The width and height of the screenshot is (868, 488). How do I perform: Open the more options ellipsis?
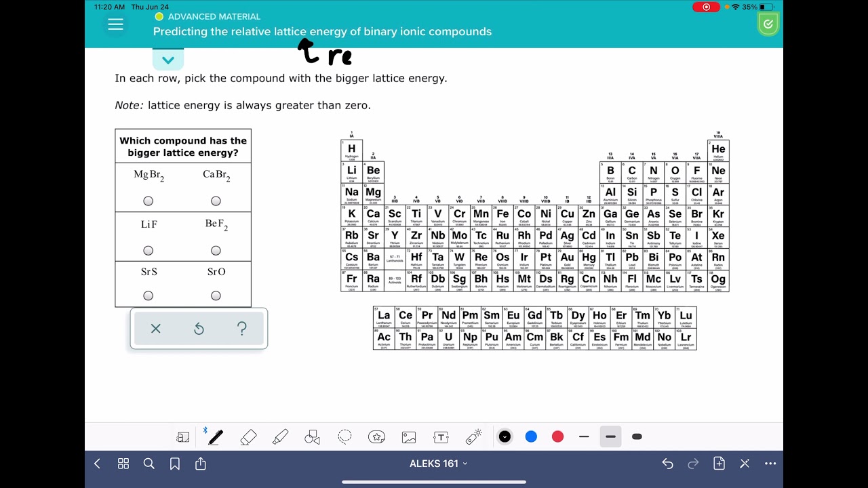pyautogui.click(x=770, y=464)
